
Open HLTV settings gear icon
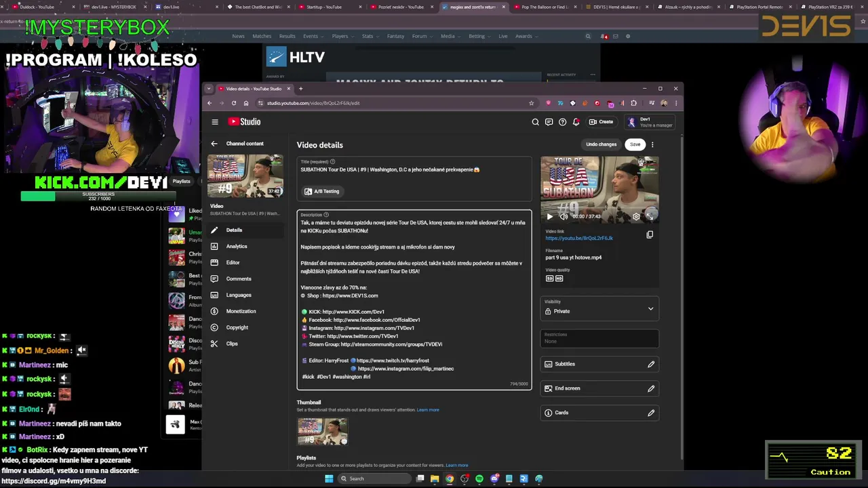tap(628, 36)
